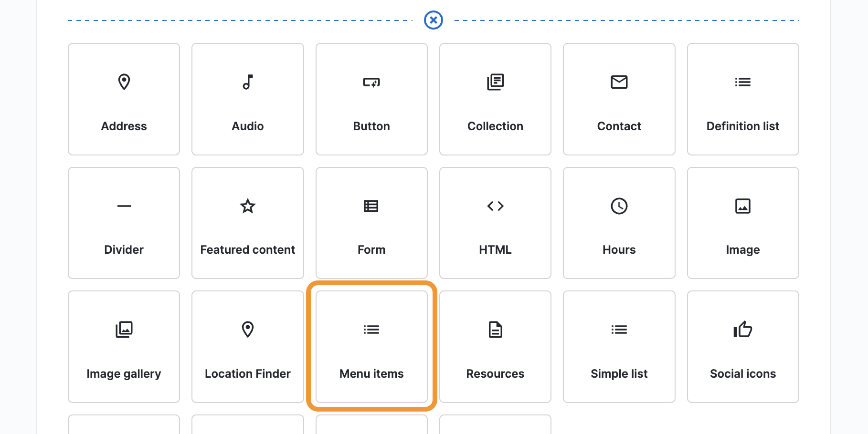Choose the Image gallery block

(x=124, y=347)
